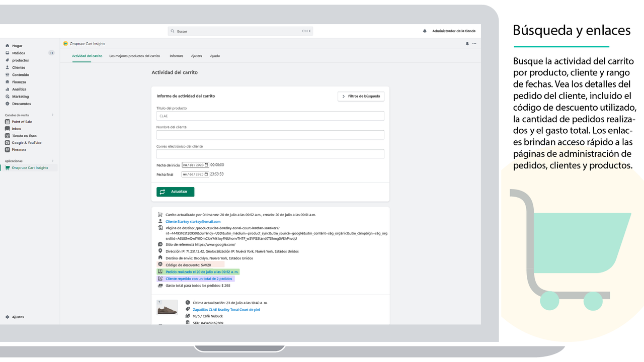The image size is (644, 362).
Task: Click the Marketing target icon
Action: (x=8, y=97)
